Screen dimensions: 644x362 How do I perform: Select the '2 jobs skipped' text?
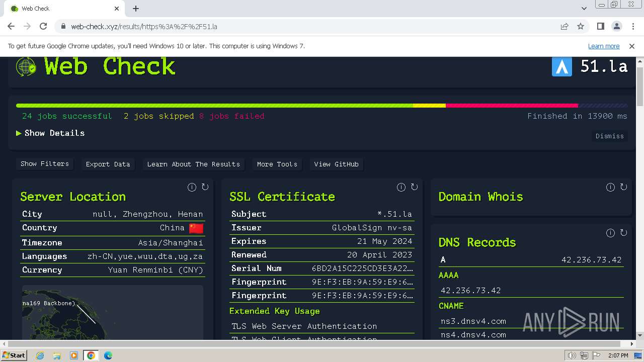point(159,116)
